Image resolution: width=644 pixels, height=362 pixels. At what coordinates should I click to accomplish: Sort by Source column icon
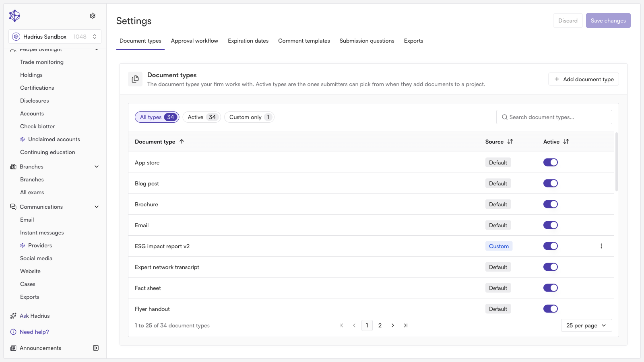click(x=510, y=142)
